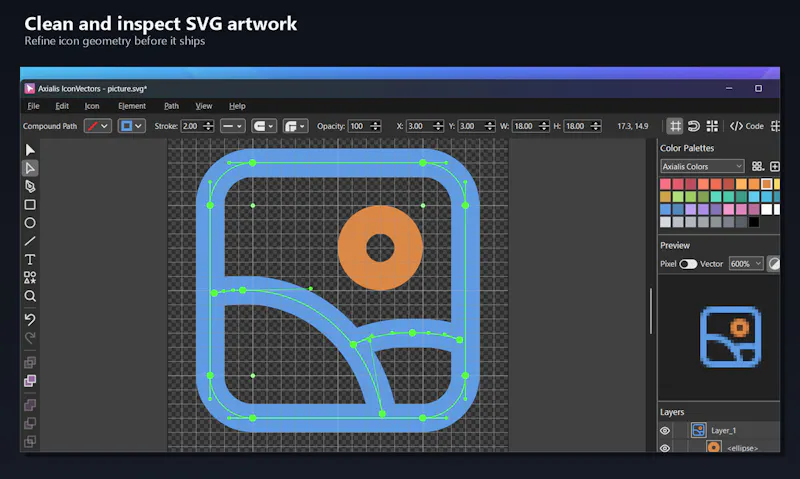Click the preview background circle icon
The image size is (800, 479).
(x=774, y=264)
